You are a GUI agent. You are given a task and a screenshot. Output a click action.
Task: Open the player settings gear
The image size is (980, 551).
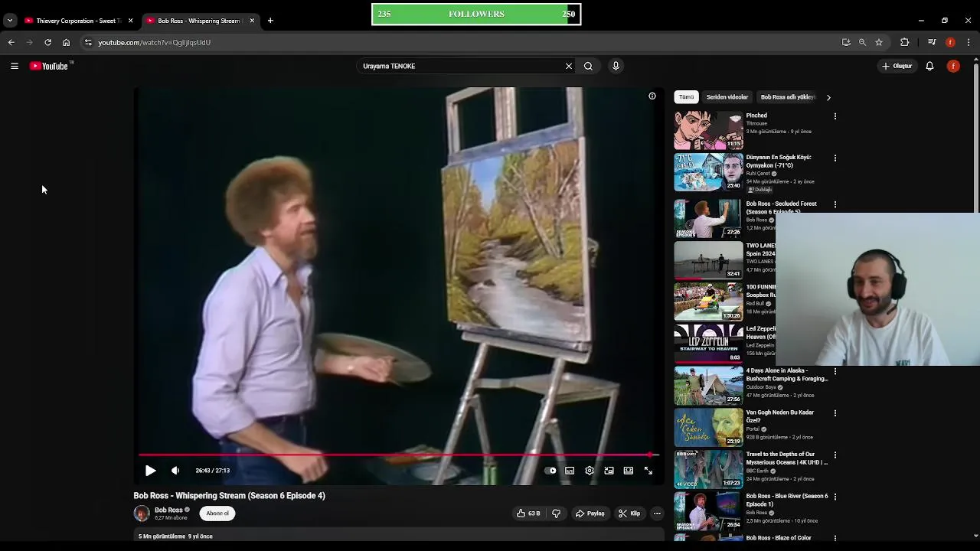pos(590,471)
